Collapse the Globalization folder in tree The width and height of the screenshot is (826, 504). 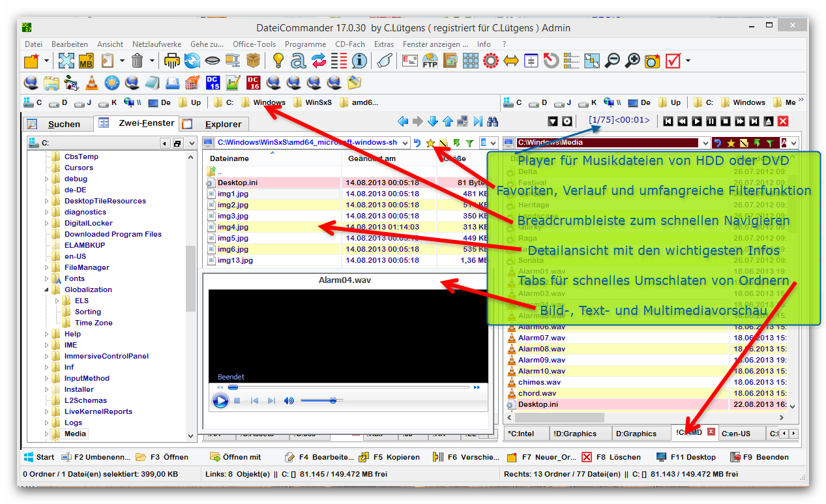(x=47, y=289)
